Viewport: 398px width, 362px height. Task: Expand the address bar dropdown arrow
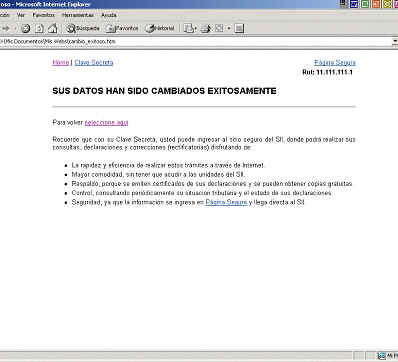pyautogui.click(x=395, y=41)
